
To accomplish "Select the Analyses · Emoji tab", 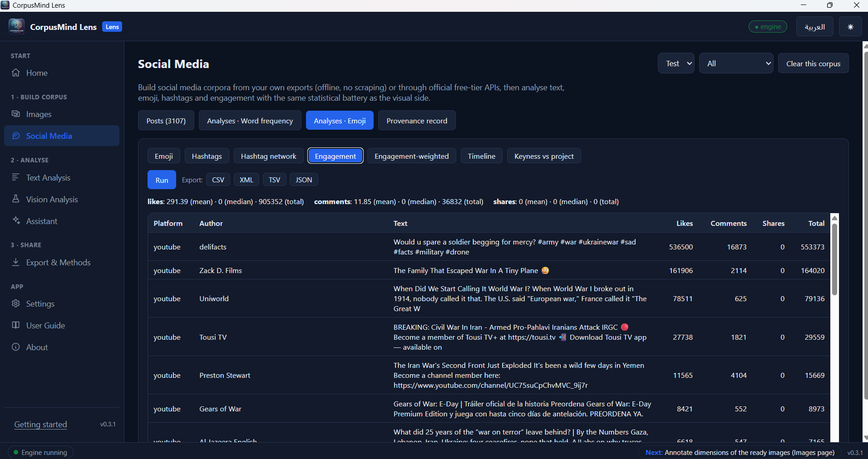I will (x=340, y=121).
